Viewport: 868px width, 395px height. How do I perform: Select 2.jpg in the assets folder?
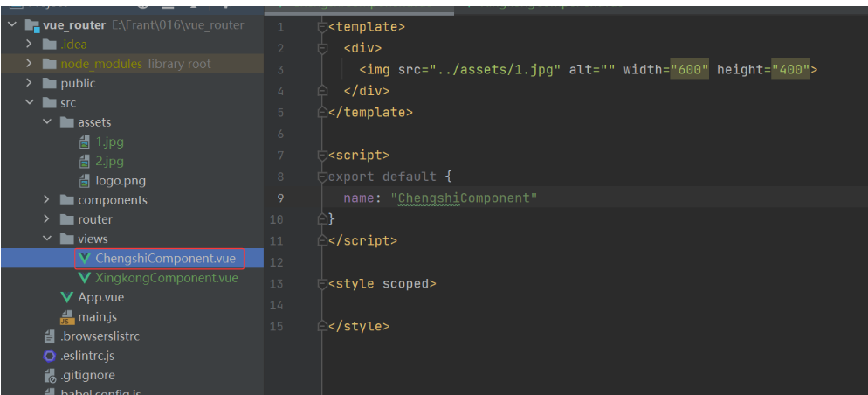click(x=110, y=161)
